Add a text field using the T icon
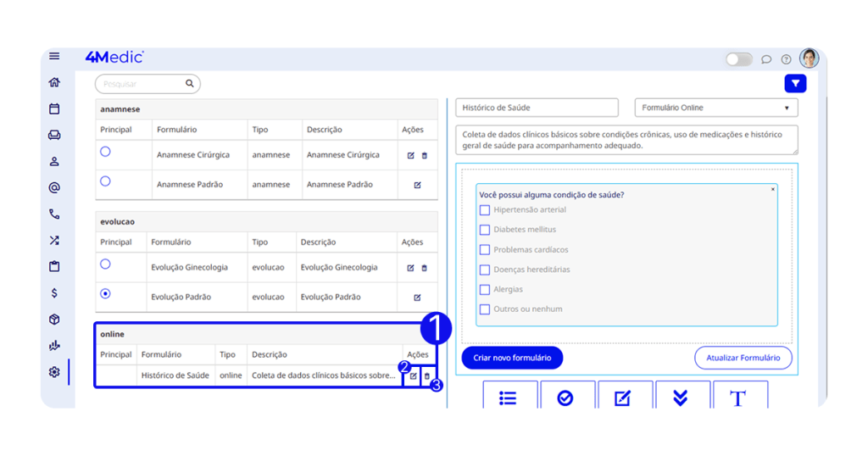This screenshot has width=868, height=456. point(738,398)
